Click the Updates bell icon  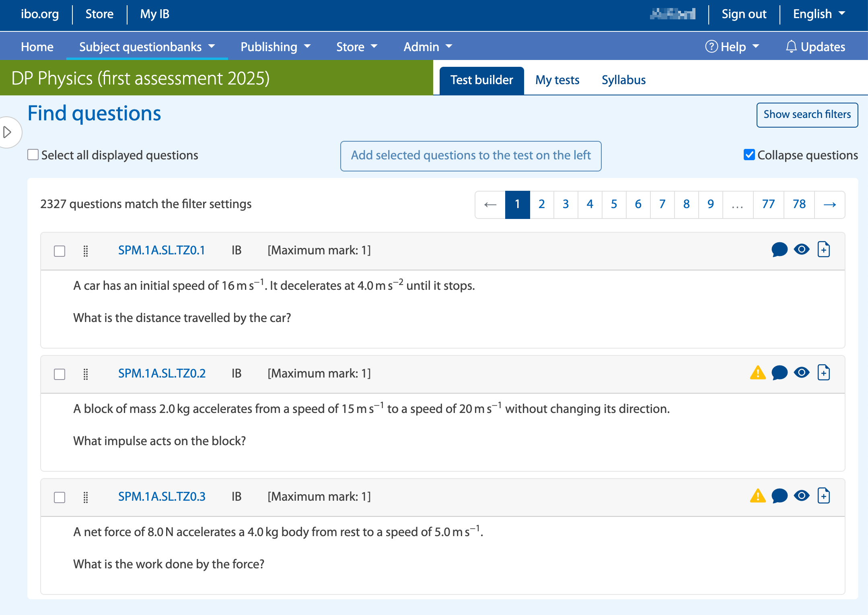(x=791, y=47)
